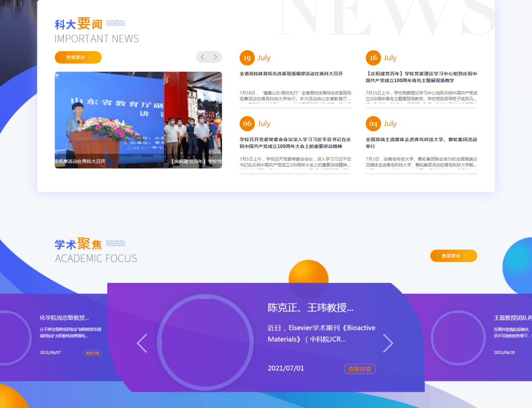Viewport: 532px width, 408px height.
Task: Open the 庆祝建党百年 group photo slide
Action: [193, 120]
